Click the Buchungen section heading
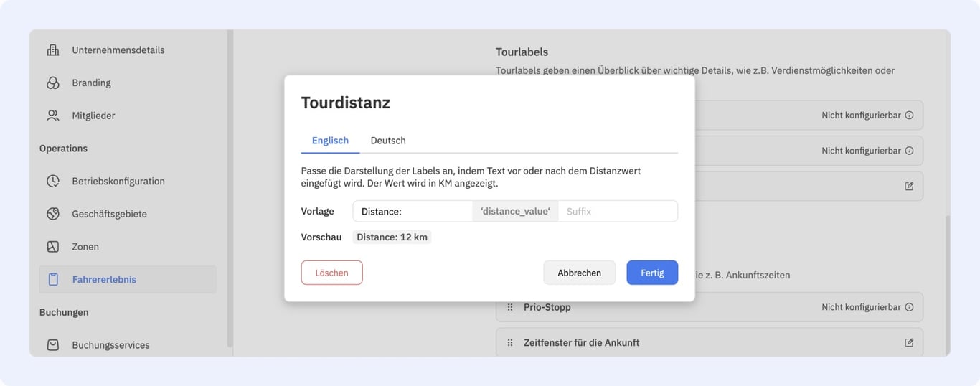The width and height of the screenshot is (980, 386). [64, 312]
